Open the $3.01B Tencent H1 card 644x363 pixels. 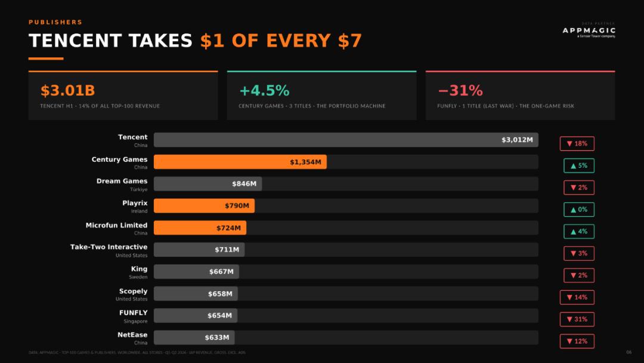click(123, 96)
